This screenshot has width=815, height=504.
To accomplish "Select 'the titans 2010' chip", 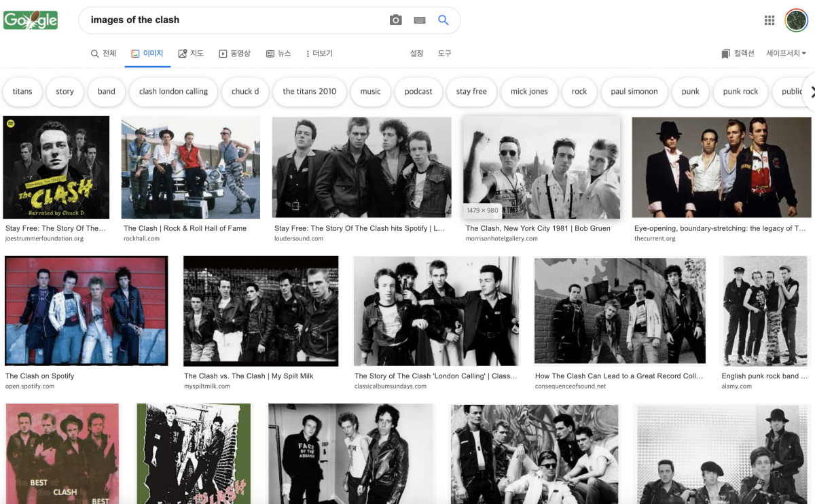I will [310, 92].
